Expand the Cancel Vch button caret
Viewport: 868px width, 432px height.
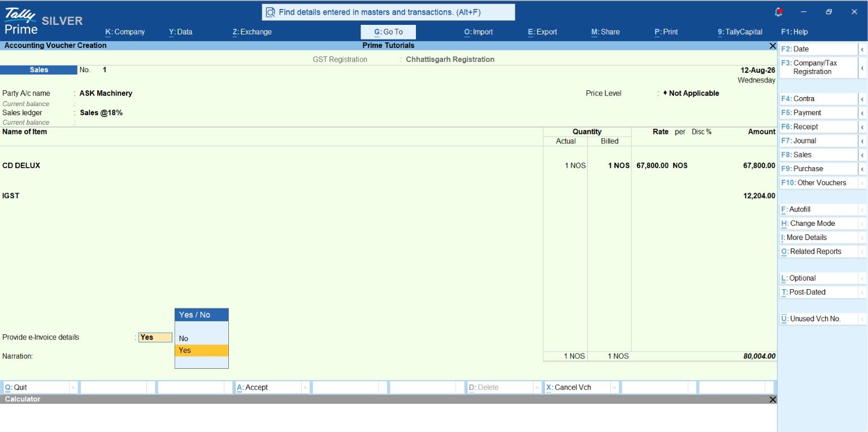point(614,387)
